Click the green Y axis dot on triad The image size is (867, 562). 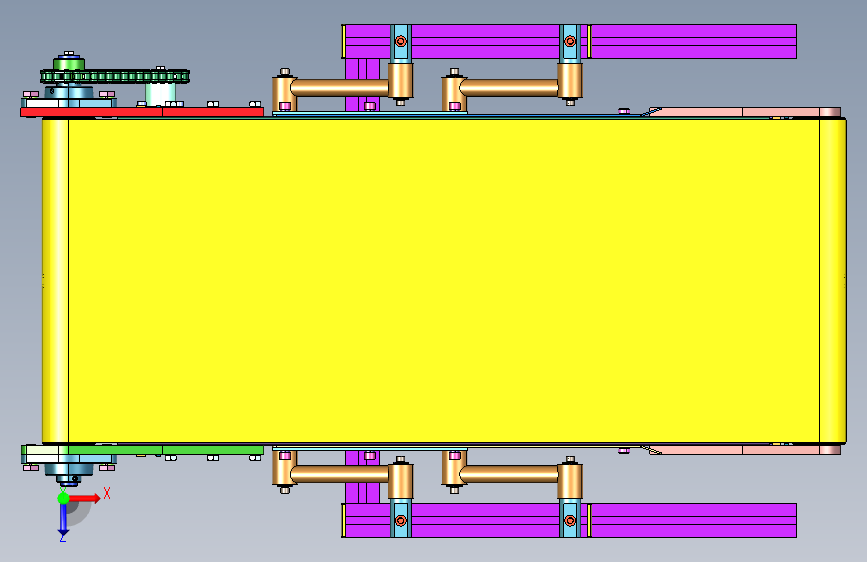click(63, 498)
